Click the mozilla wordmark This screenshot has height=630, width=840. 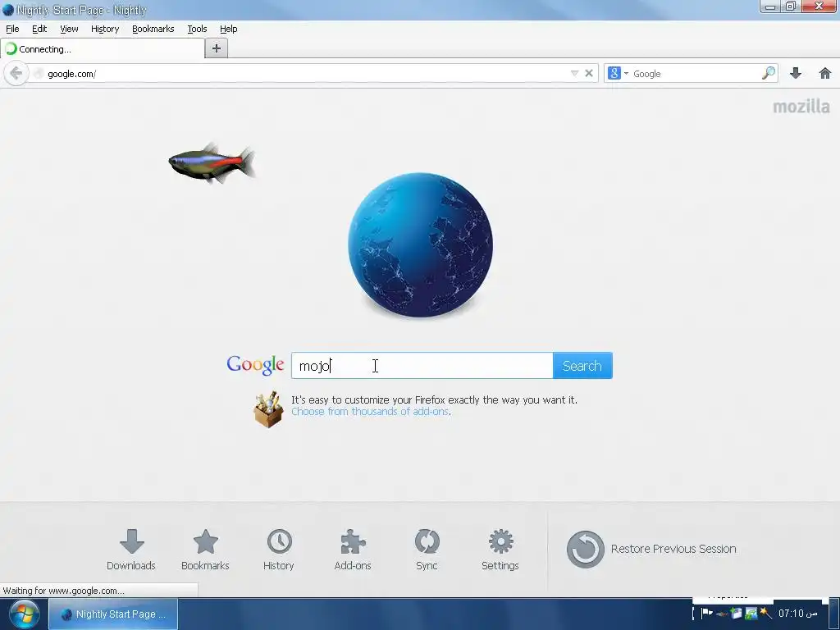click(x=801, y=107)
